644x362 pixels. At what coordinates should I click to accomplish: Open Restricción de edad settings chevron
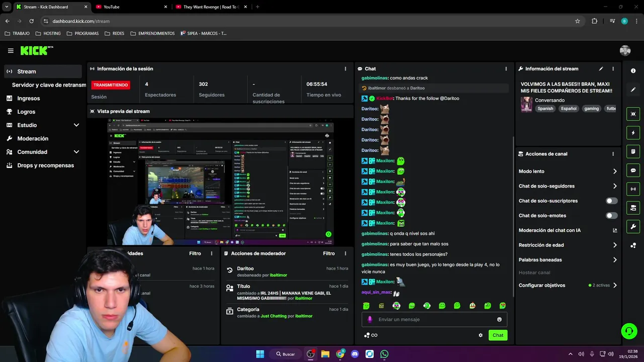pyautogui.click(x=615, y=245)
